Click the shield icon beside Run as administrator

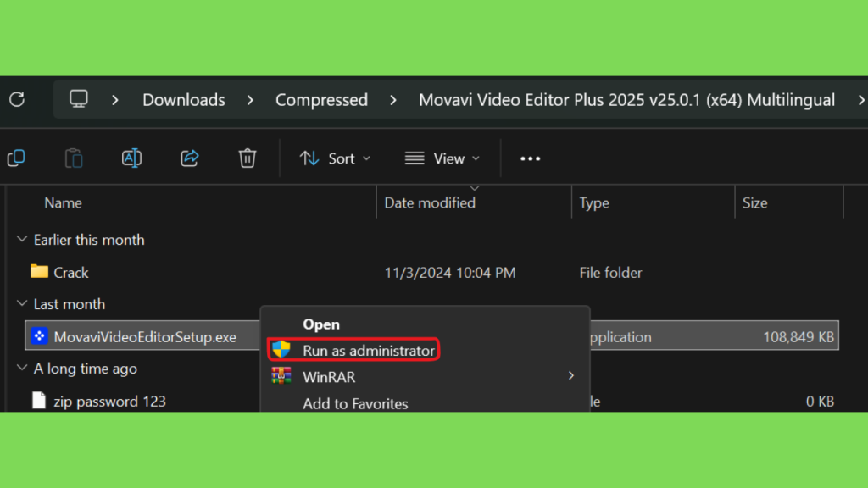pos(281,350)
